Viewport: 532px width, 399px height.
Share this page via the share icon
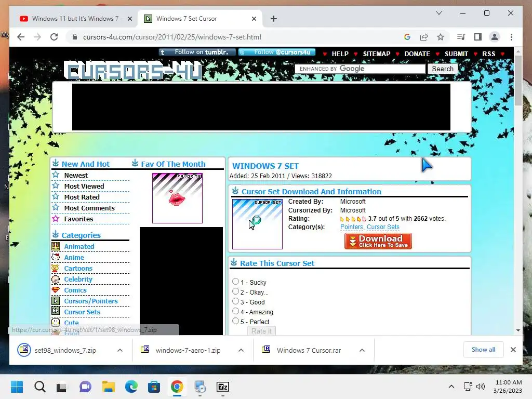[x=424, y=37]
